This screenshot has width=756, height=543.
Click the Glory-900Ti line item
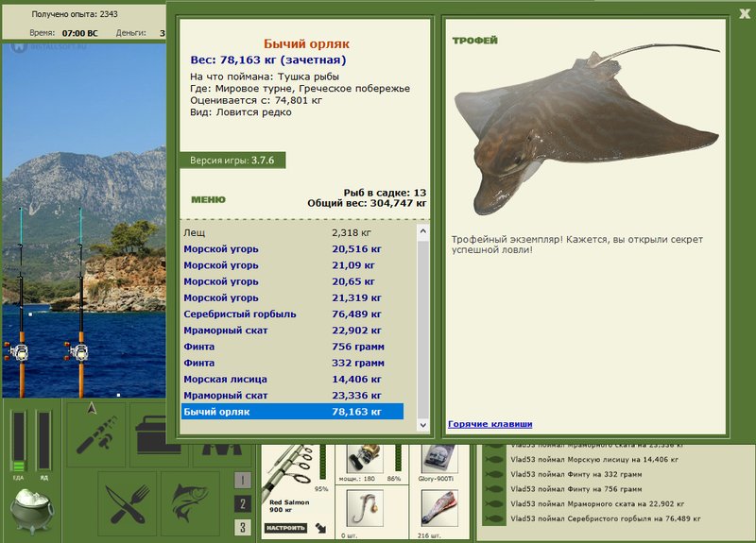438,459
